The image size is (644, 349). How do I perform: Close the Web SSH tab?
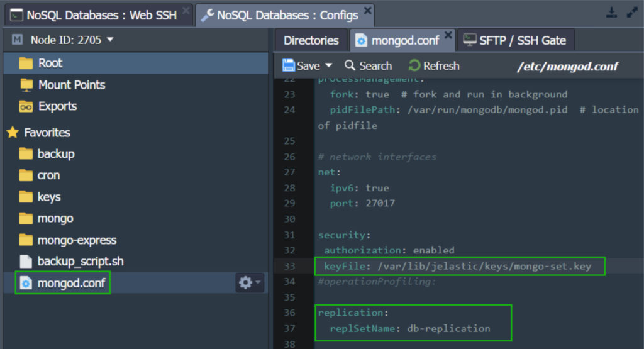coord(186,10)
